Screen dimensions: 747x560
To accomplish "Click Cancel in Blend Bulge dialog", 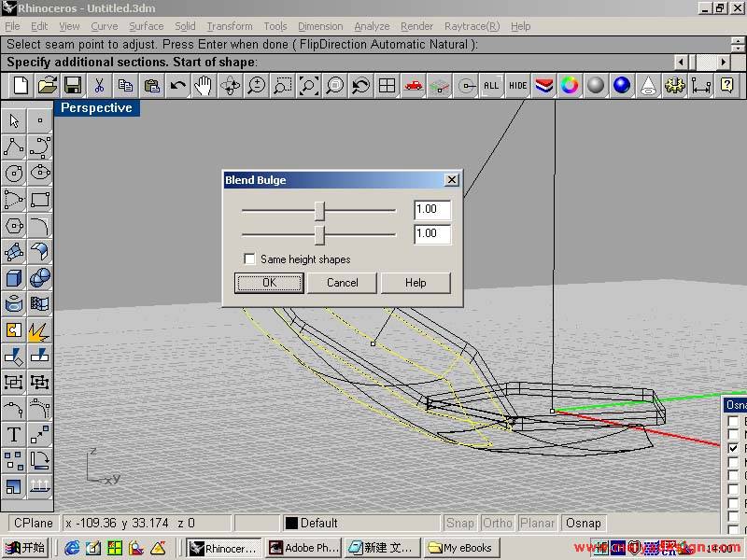I will point(342,283).
